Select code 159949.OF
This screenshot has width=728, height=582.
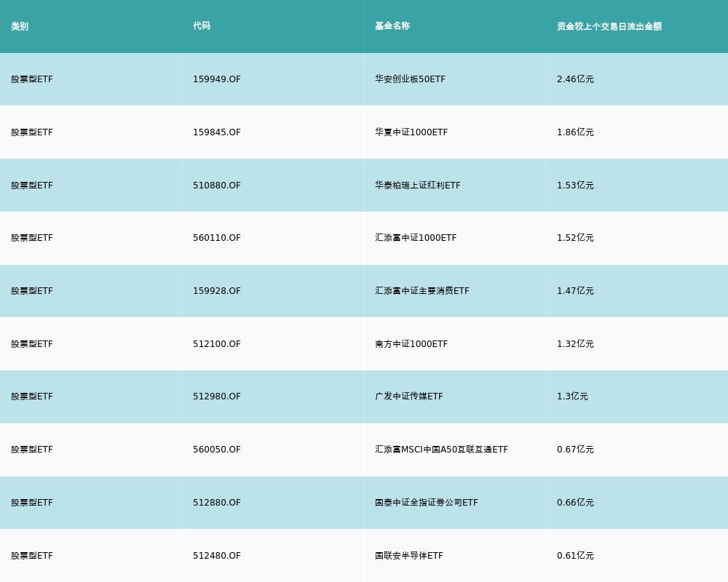[217, 79]
